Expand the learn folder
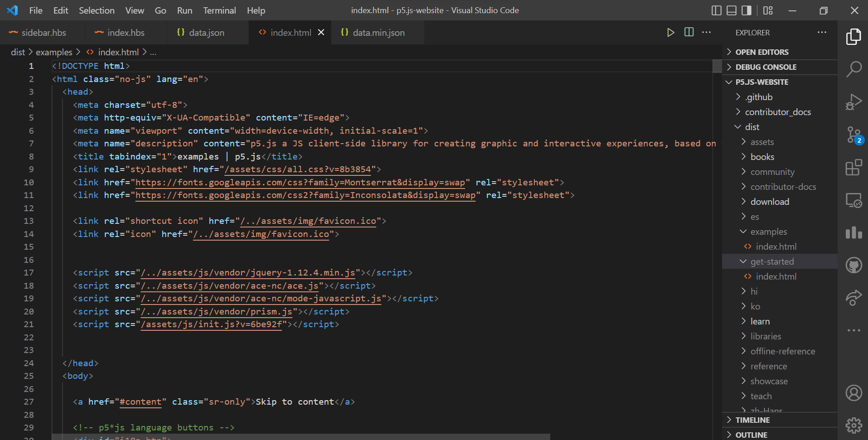 (x=780, y=321)
